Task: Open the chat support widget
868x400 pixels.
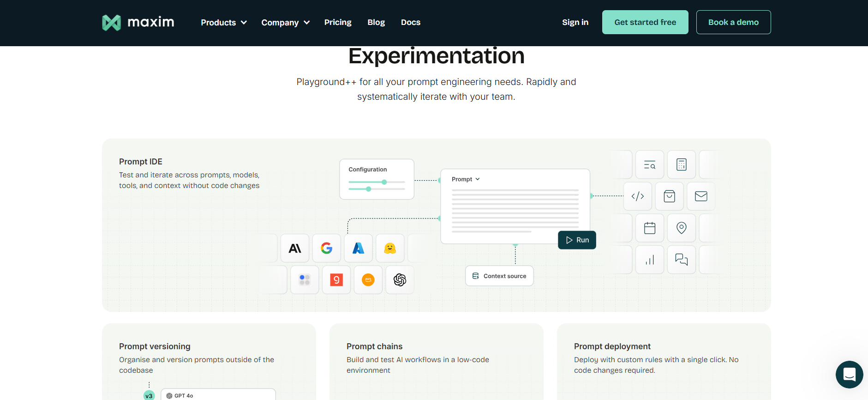Action: tap(849, 375)
